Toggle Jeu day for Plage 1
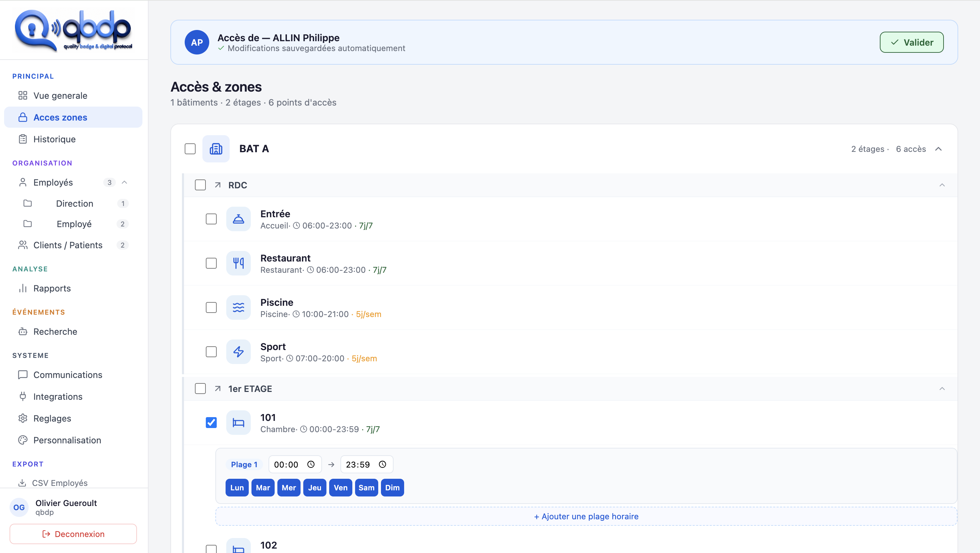The width and height of the screenshot is (980, 553). pos(315,488)
